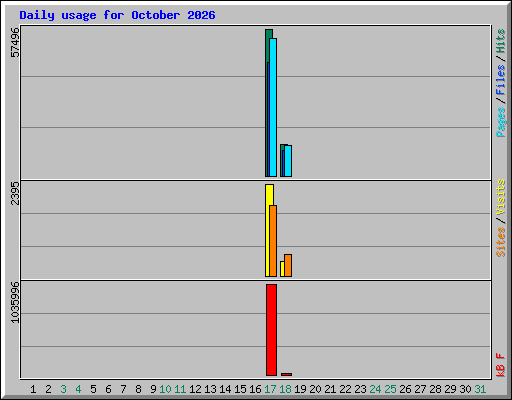Click the Files legend label
Viewport: 512px width, 400px height.
(501, 79)
